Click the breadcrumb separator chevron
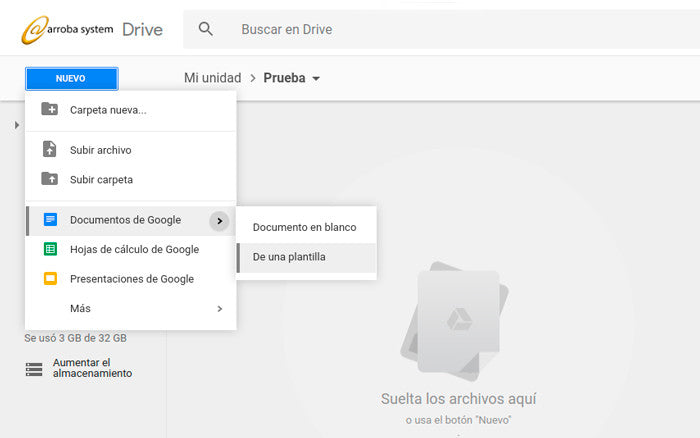 point(253,79)
